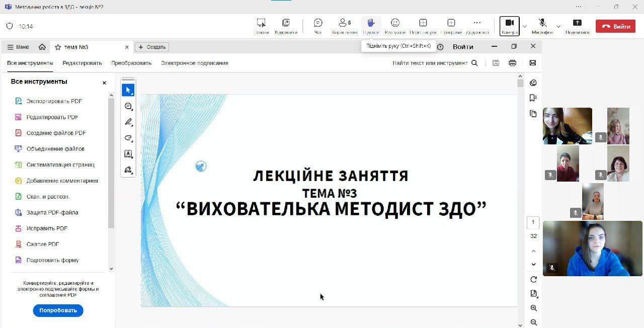The height and width of the screenshot is (328, 644).
Task: Open the Электронное подписание tab
Action: 195,63
